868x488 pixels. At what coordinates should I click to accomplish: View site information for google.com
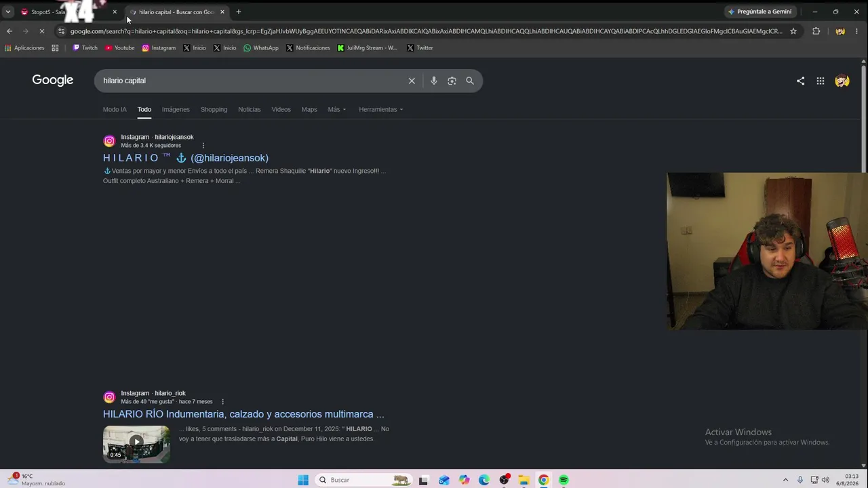coord(62,31)
